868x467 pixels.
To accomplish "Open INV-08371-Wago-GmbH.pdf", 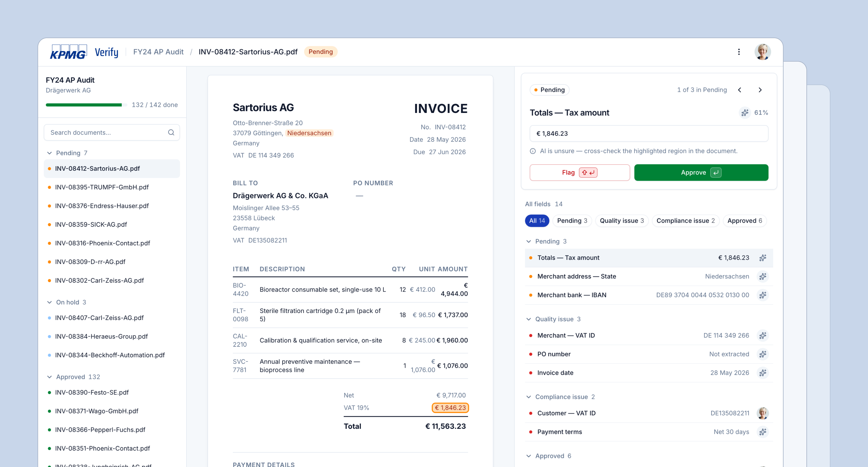I will [x=112, y=411].
